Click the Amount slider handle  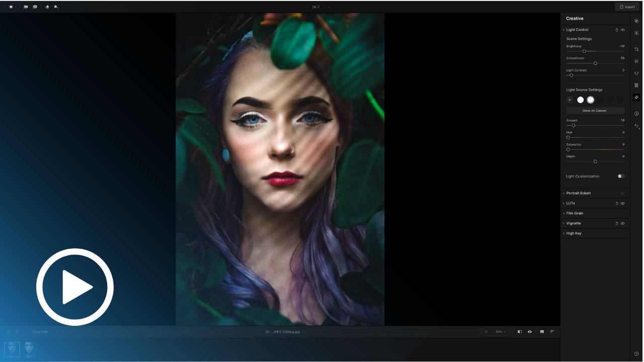tap(574, 126)
